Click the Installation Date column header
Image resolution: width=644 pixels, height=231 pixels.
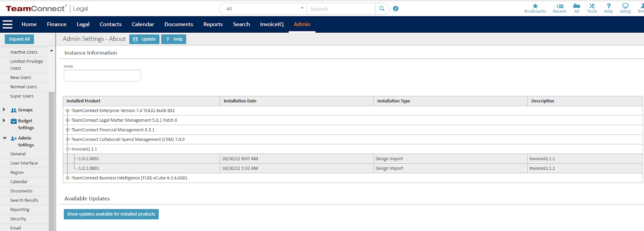[297, 101]
